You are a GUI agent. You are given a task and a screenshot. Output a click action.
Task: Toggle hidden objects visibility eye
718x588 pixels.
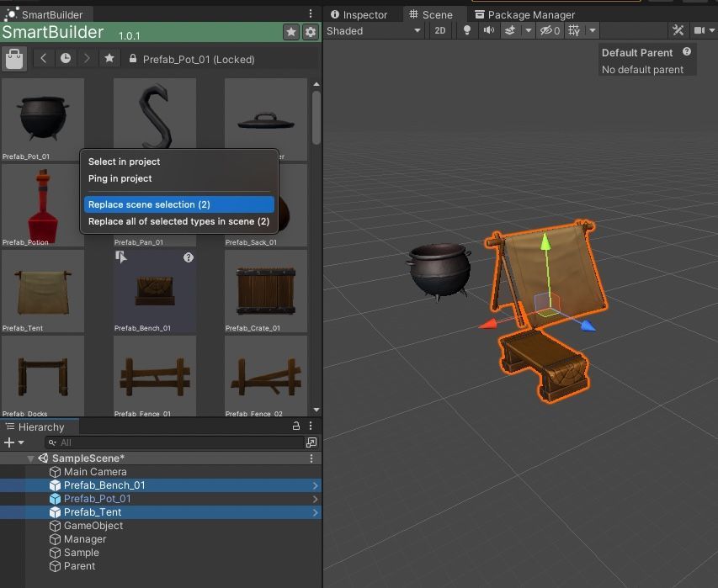tap(550, 30)
